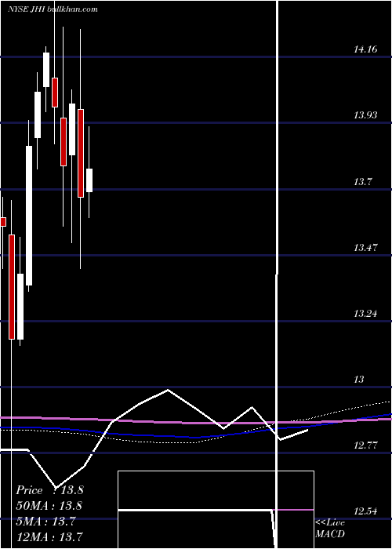Click the 13.93 price axis label

(x=365, y=115)
